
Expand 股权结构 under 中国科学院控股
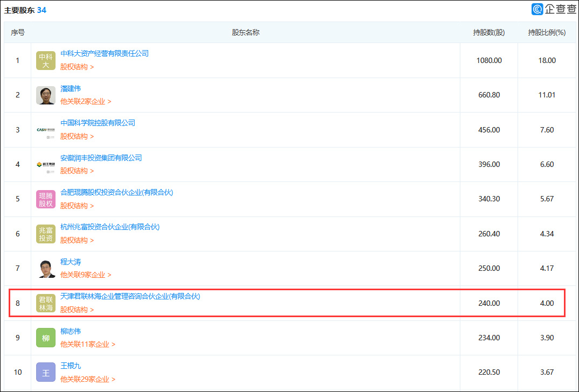tap(77, 136)
